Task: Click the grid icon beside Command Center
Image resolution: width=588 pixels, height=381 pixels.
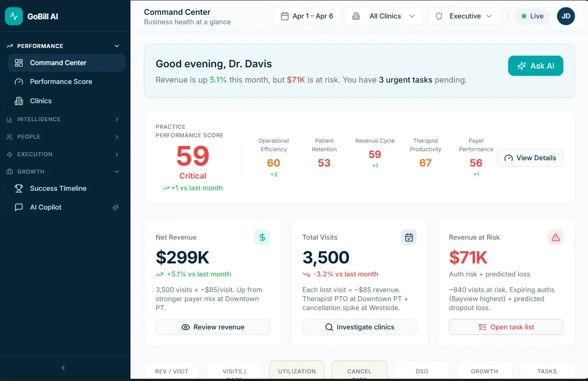Action: (x=19, y=63)
